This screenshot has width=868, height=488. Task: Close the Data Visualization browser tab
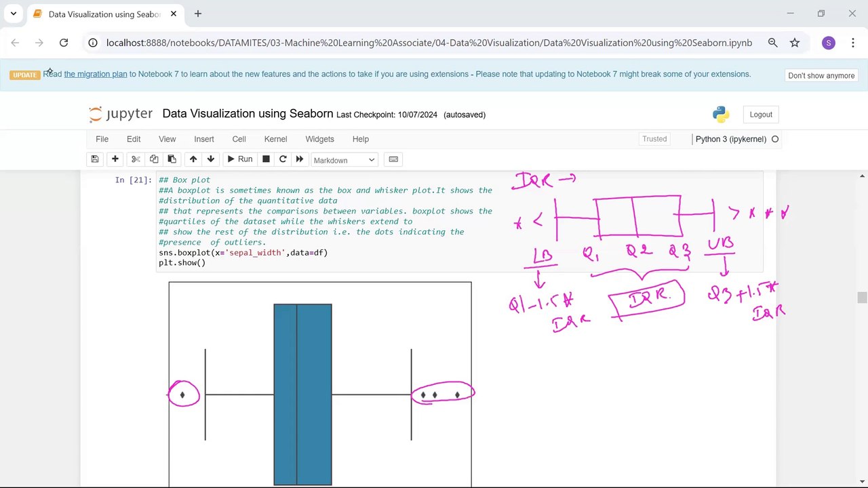[x=174, y=14]
